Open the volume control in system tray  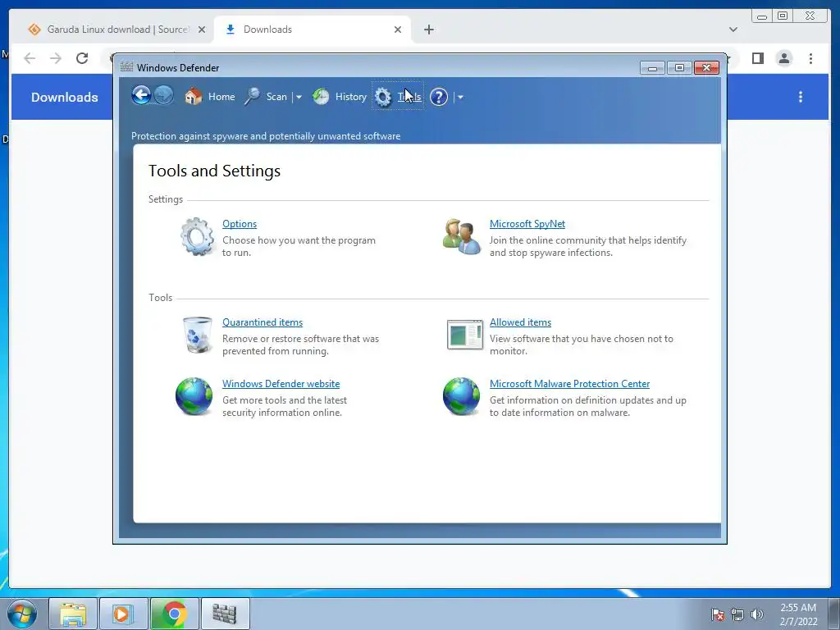pos(757,614)
